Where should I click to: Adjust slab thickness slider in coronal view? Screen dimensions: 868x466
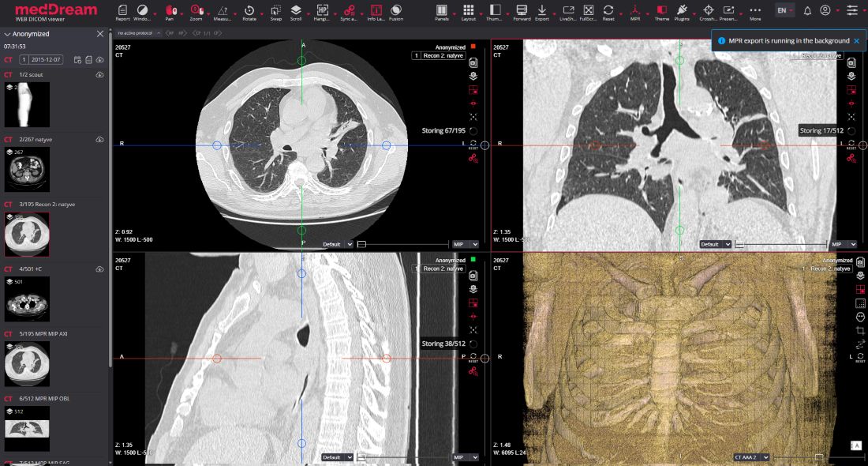[781, 244]
